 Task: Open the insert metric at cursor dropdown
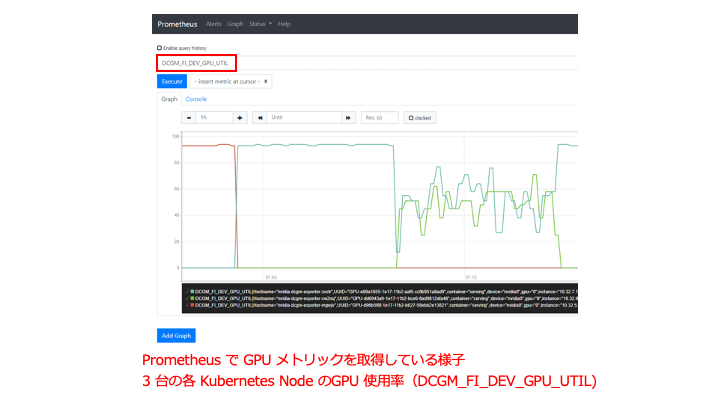[x=231, y=81]
